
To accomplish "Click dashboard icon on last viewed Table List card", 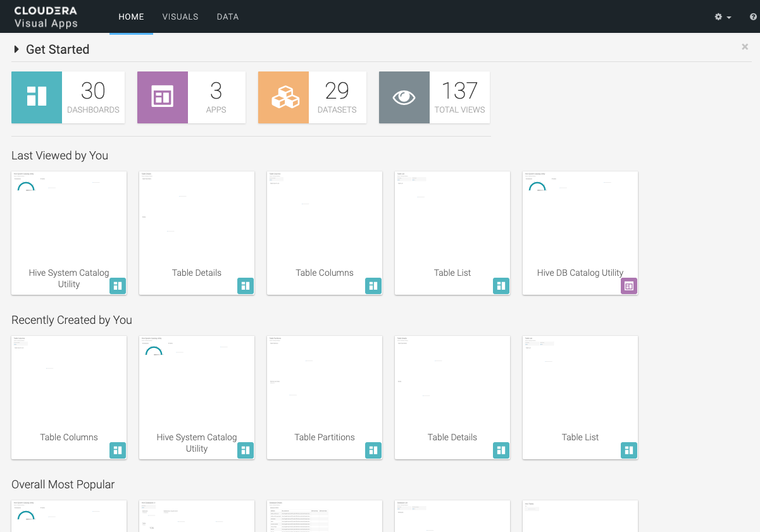I will 501,286.
